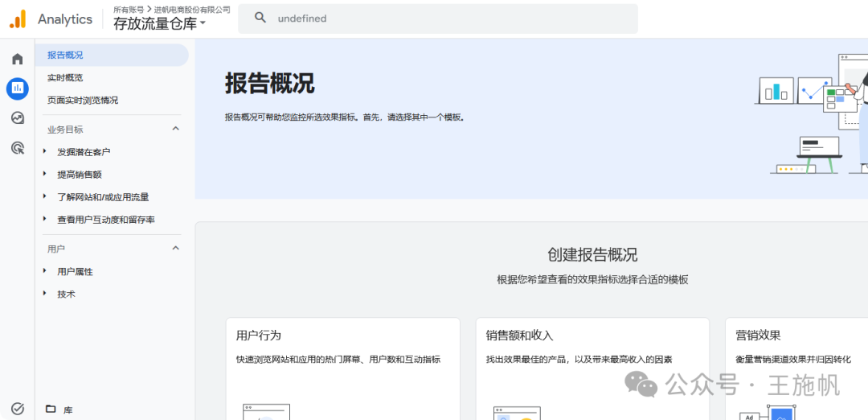Open 了解网站和/或应用流量 item
868x420 pixels.
[x=103, y=196]
